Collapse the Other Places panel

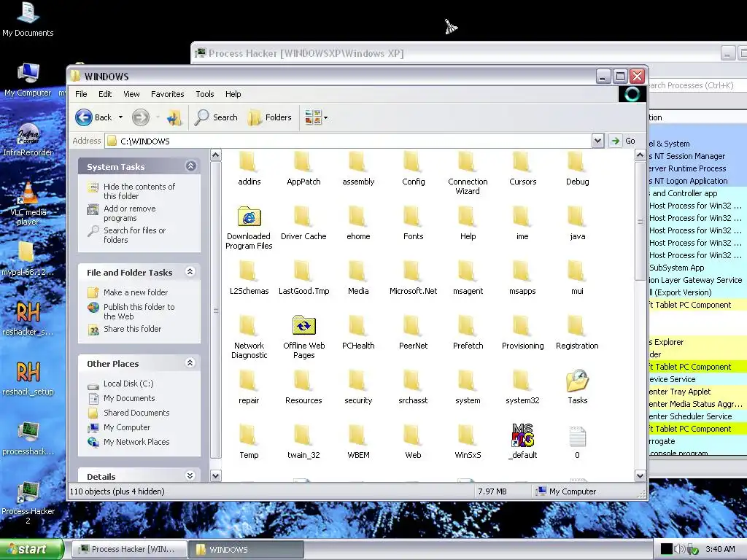[190, 363]
